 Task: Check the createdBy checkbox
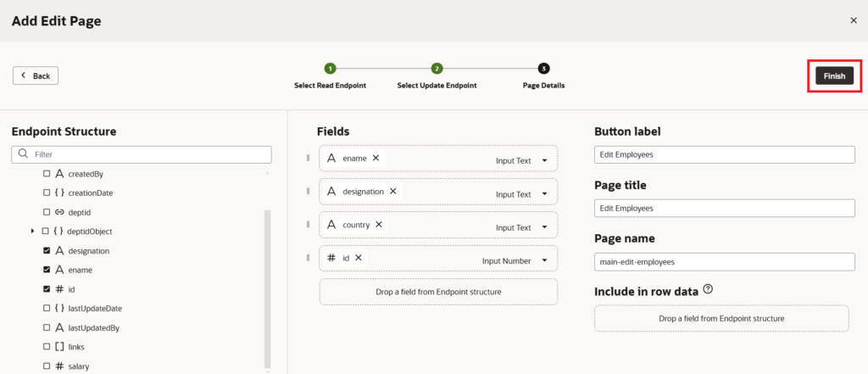[47, 174]
